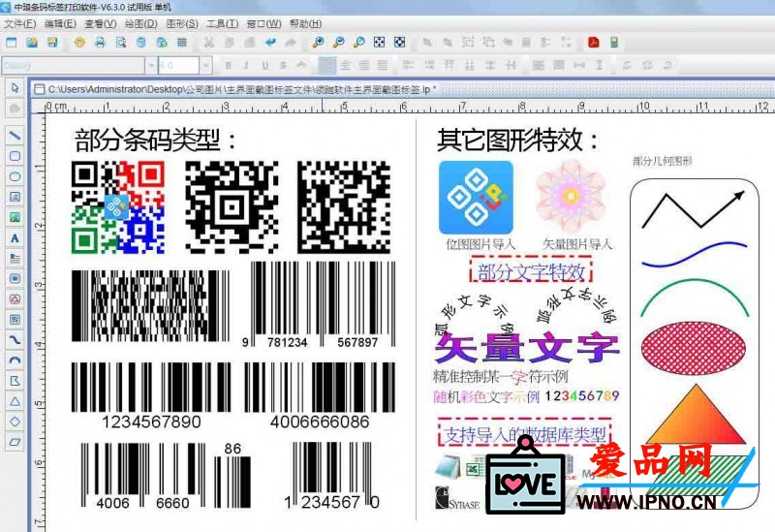This screenshot has height=532, width=775.
Task: Select the red hatched ellipse shape
Action: pos(694,348)
